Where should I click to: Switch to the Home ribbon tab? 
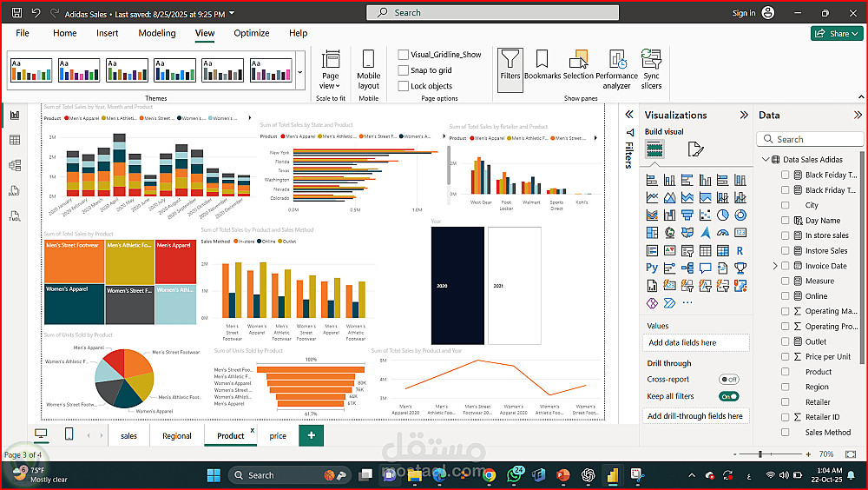[65, 33]
